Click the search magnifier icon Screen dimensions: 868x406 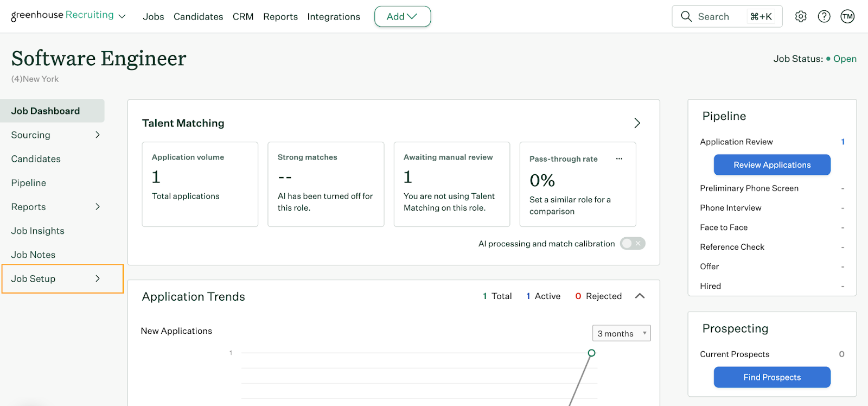tap(686, 16)
